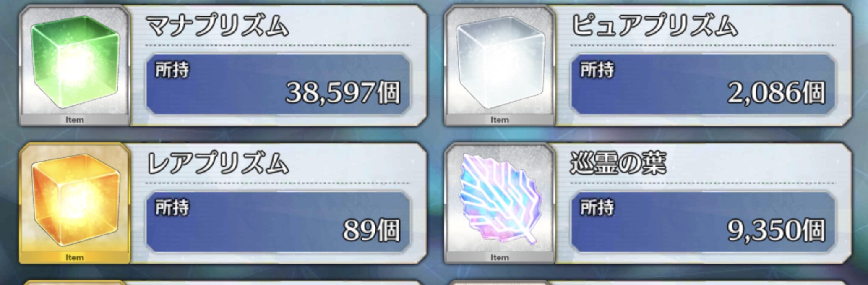Click 所持 label in 巡霊の葉 card

(597, 207)
